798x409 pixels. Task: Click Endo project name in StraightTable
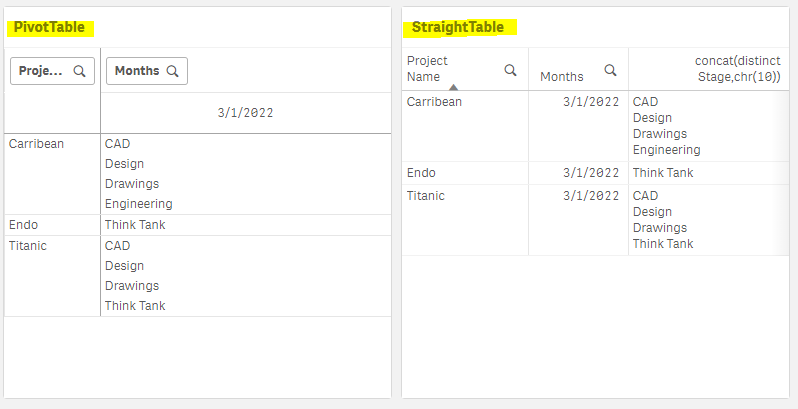(x=421, y=173)
